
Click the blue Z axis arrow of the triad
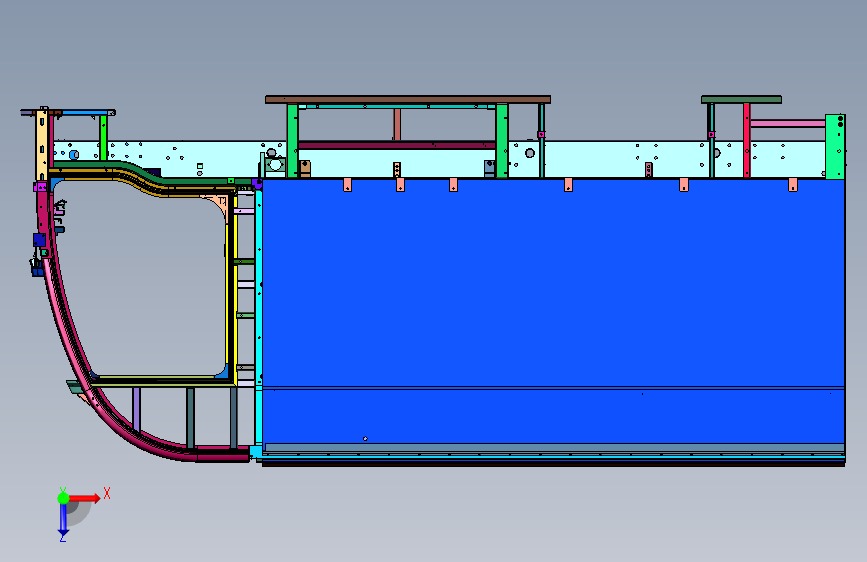pyautogui.click(x=63, y=519)
